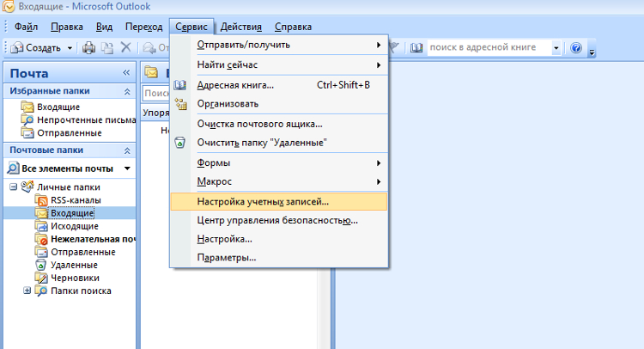Open Отправить/получить submenu
This screenshot has width=644, height=349.
point(279,45)
